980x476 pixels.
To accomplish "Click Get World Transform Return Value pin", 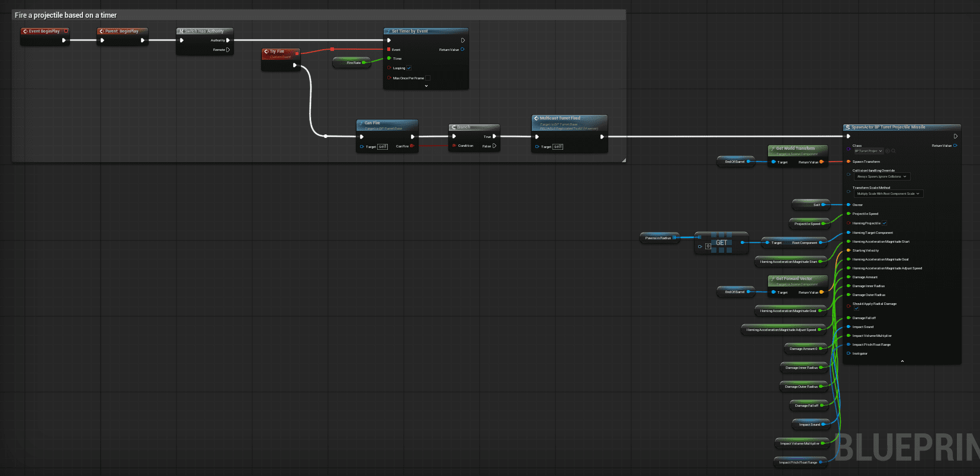I will 821,162.
